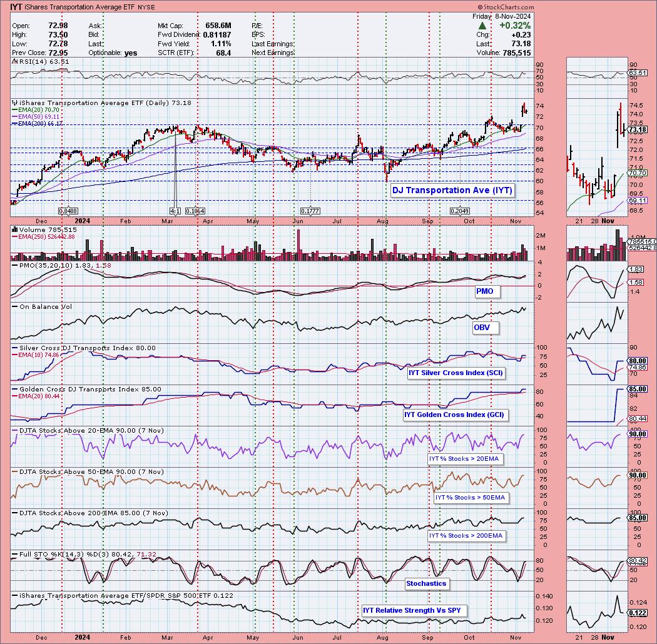
Task: Click the Next Earnings label
Action: 272,53
